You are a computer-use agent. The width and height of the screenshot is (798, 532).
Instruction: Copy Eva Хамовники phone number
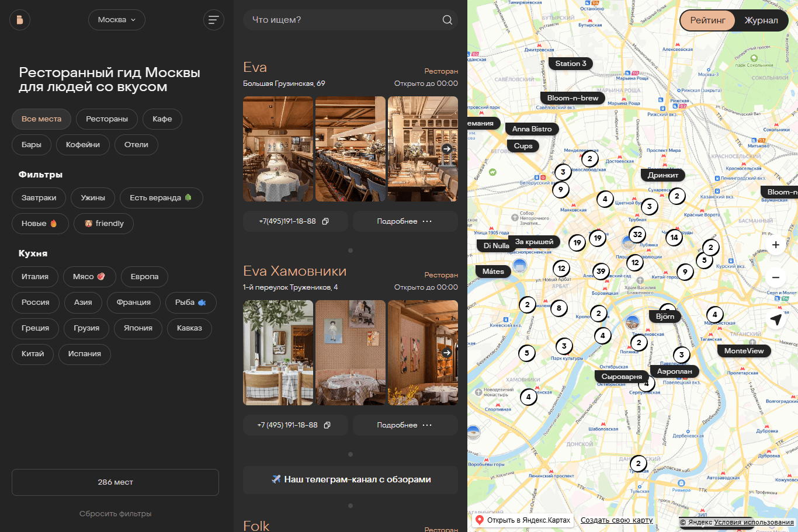point(327,425)
